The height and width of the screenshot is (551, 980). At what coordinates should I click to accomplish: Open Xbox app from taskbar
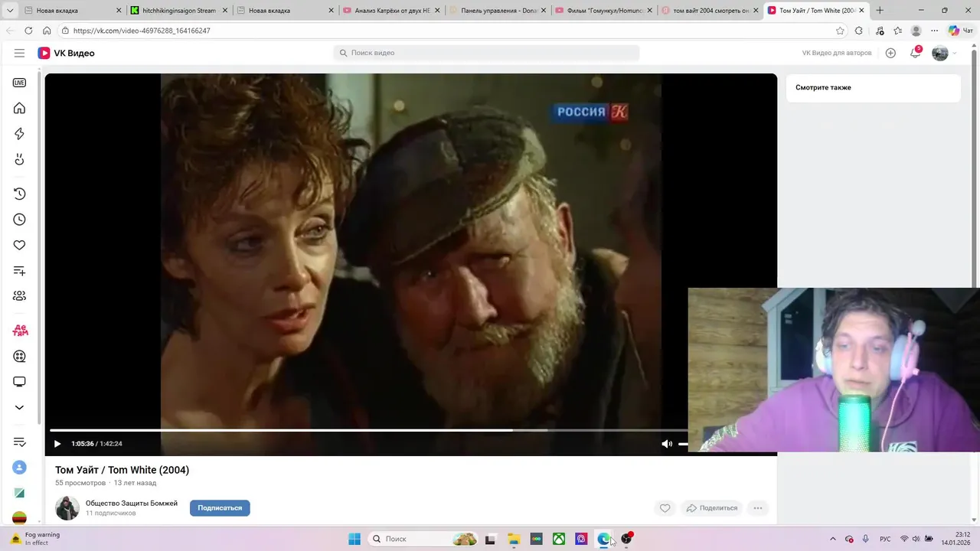click(560, 539)
